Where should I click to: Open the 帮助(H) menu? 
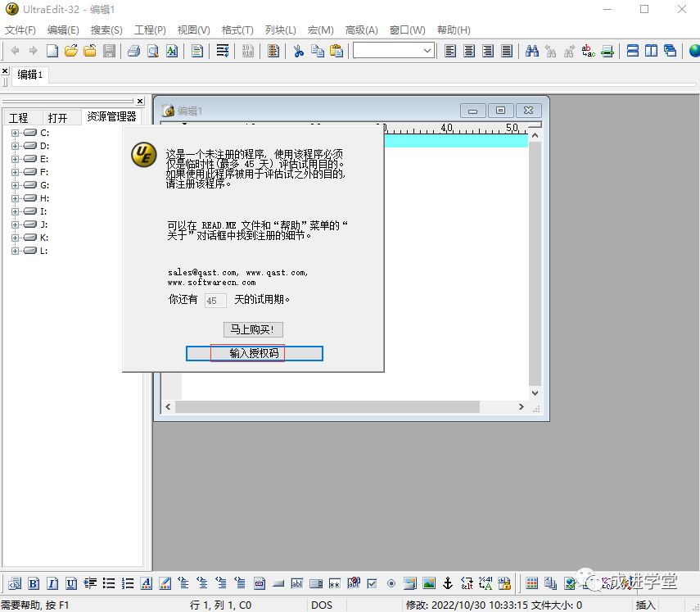tap(454, 30)
